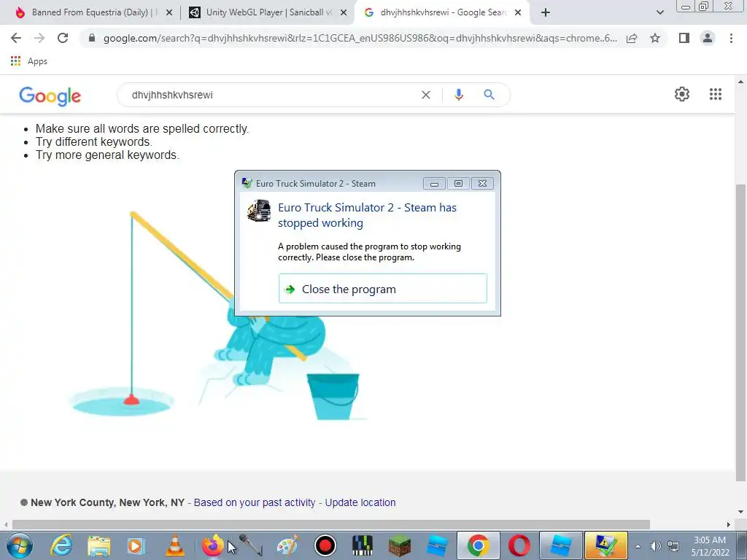Open Chrome's three-dot menu
This screenshot has width=747, height=560.
(x=731, y=38)
